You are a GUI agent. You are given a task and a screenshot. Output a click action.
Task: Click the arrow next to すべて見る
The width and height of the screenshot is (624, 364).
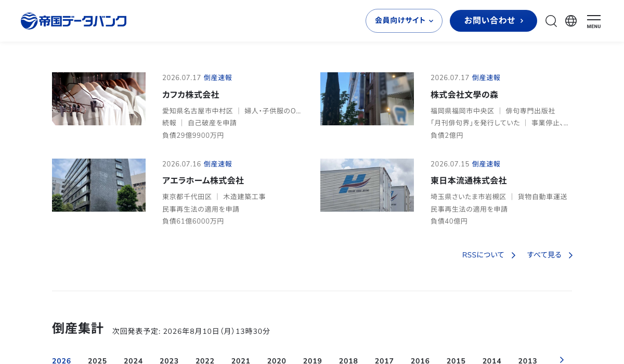coord(570,255)
